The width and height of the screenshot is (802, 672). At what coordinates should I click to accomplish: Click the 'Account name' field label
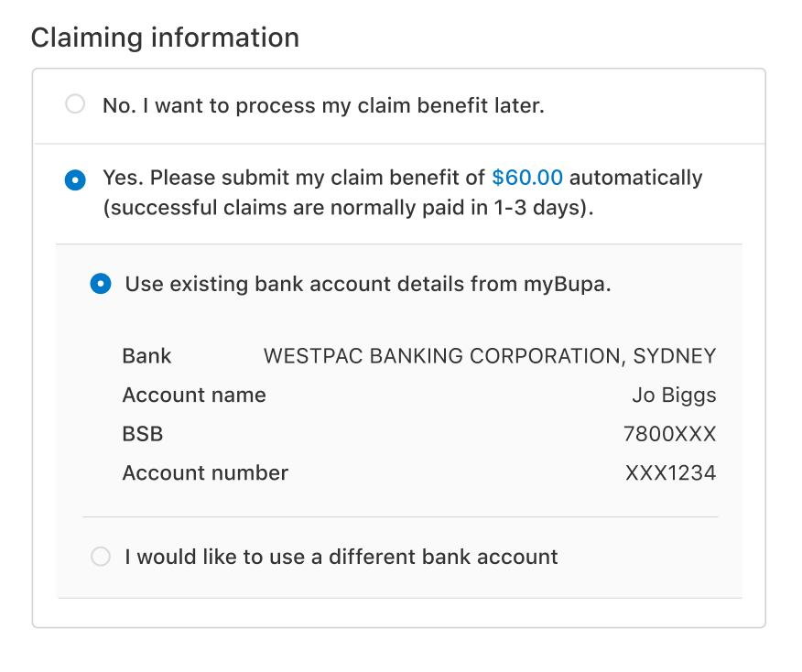click(194, 395)
